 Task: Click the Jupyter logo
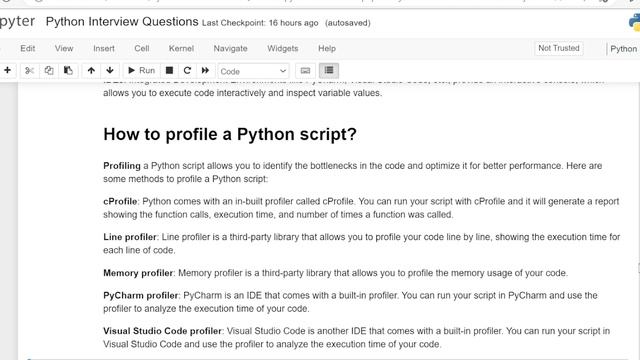(17, 22)
